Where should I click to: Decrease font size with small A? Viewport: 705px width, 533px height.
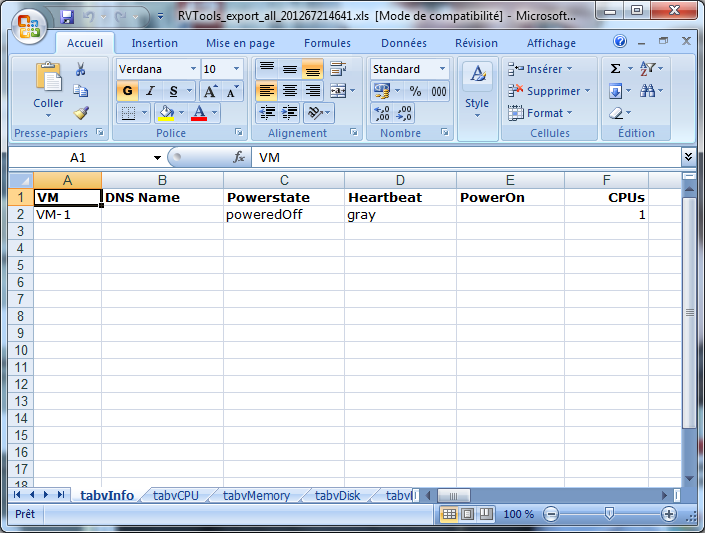click(x=232, y=91)
